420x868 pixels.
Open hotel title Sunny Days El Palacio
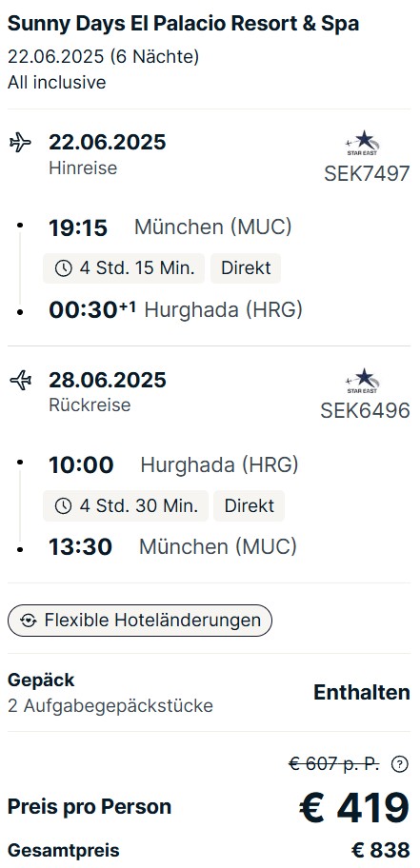coord(184,23)
